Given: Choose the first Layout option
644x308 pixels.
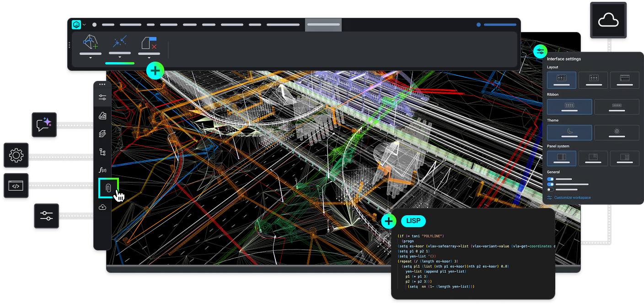Looking at the screenshot, I should pos(562,80).
